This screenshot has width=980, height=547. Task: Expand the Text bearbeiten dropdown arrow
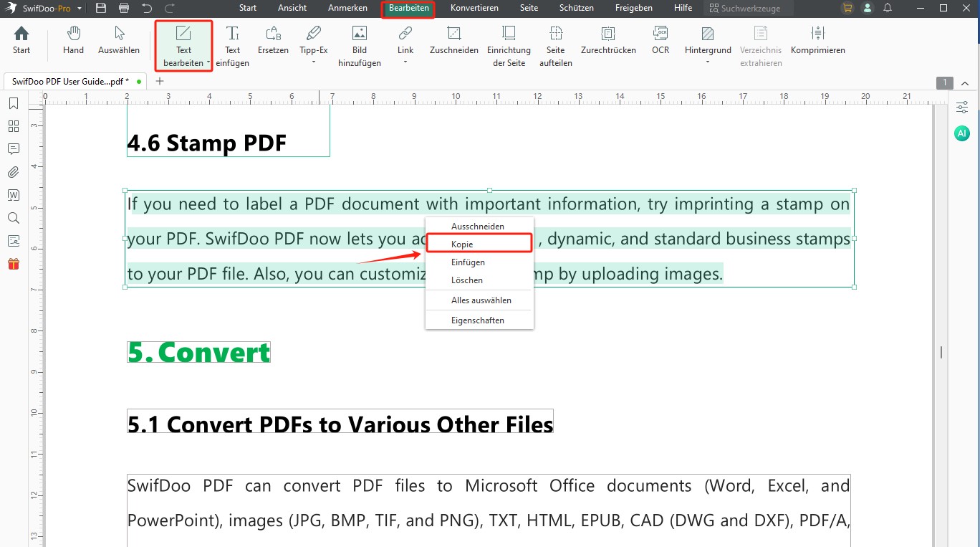pos(208,63)
